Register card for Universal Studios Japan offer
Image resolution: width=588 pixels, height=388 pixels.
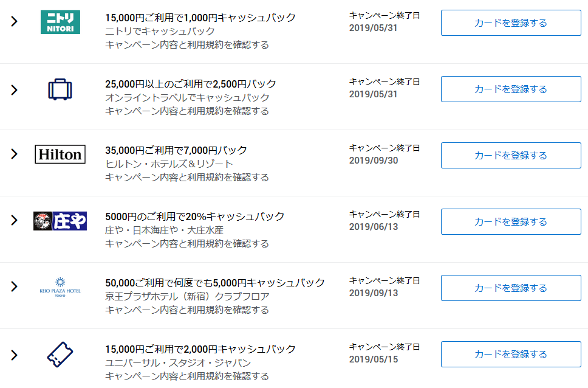510,355
